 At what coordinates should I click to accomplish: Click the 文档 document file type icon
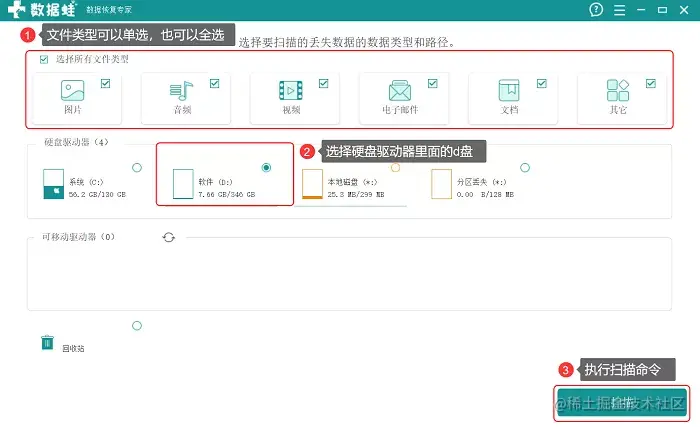(509, 90)
